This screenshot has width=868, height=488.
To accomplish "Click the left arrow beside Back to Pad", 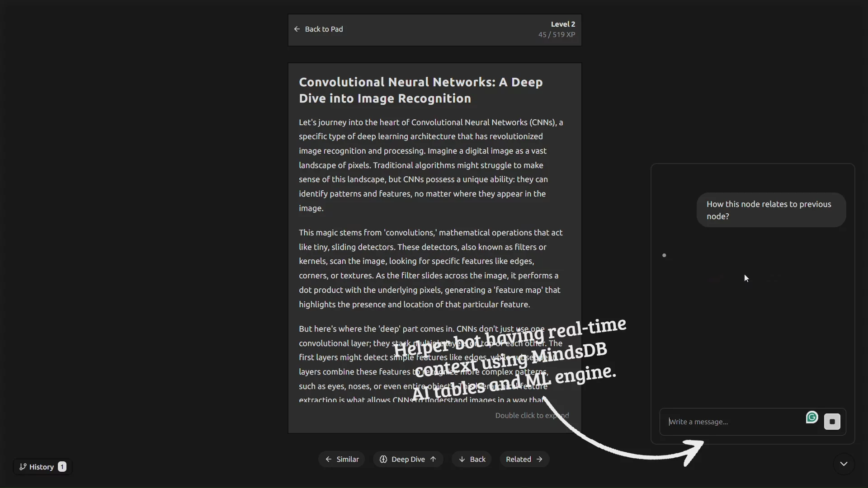I will (297, 29).
